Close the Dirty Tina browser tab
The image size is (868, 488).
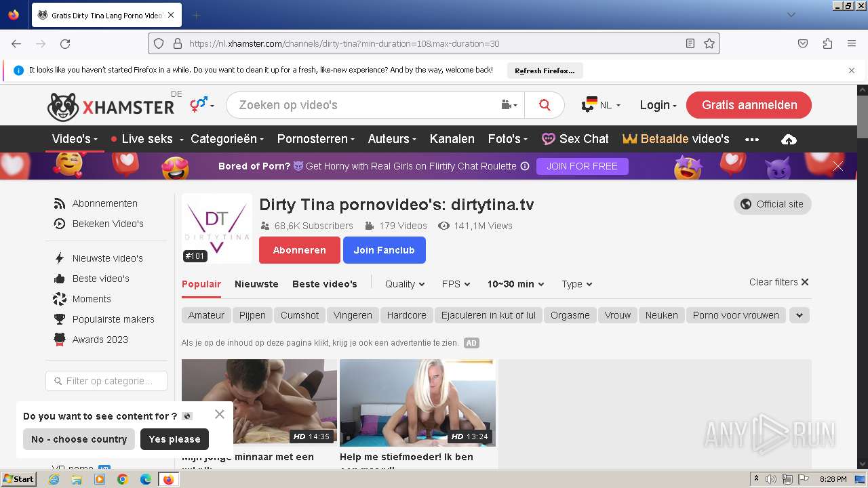[x=170, y=15]
